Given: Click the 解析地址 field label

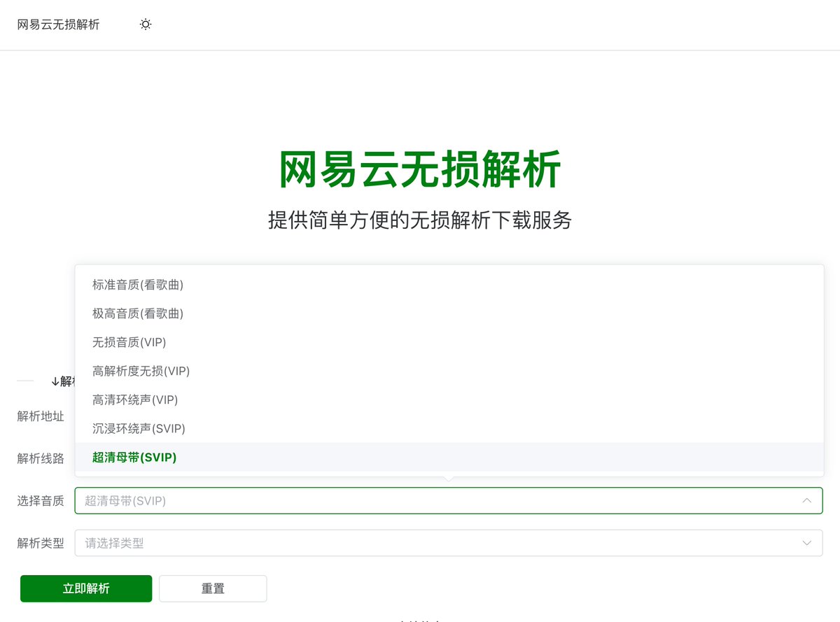Looking at the screenshot, I should coord(41,416).
